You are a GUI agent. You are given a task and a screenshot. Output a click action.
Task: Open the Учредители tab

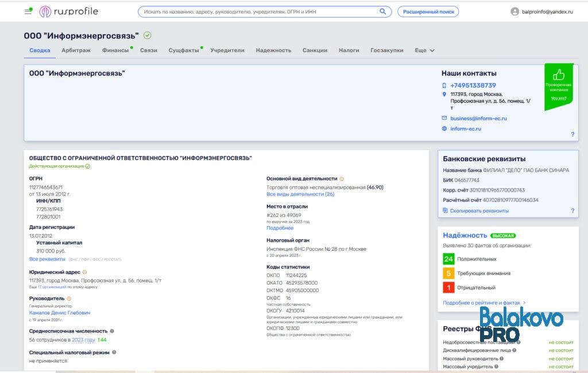coord(227,50)
